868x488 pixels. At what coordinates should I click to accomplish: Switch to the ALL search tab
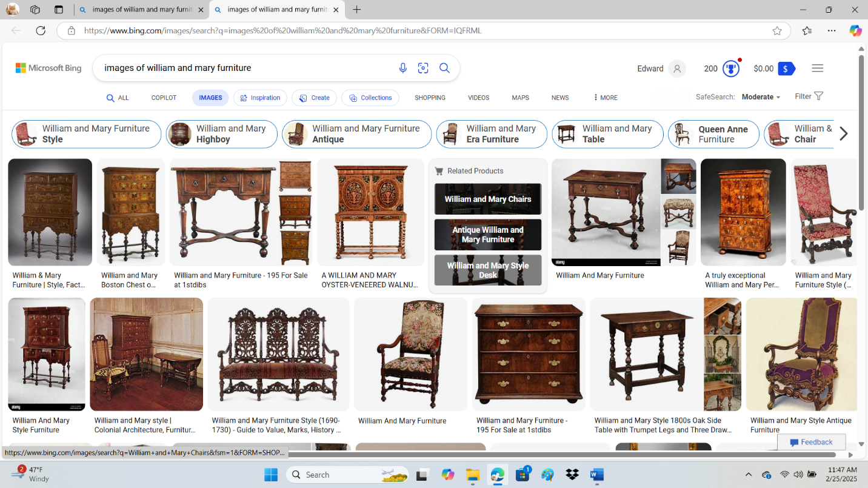click(x=118, y=98)
